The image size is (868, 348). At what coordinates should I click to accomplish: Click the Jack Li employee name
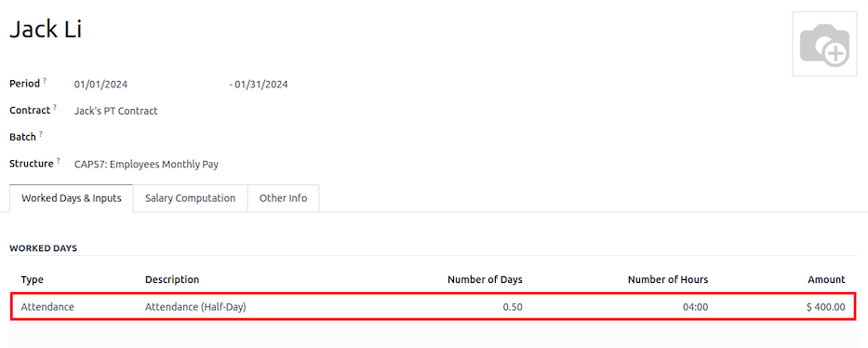pos(46,29)
